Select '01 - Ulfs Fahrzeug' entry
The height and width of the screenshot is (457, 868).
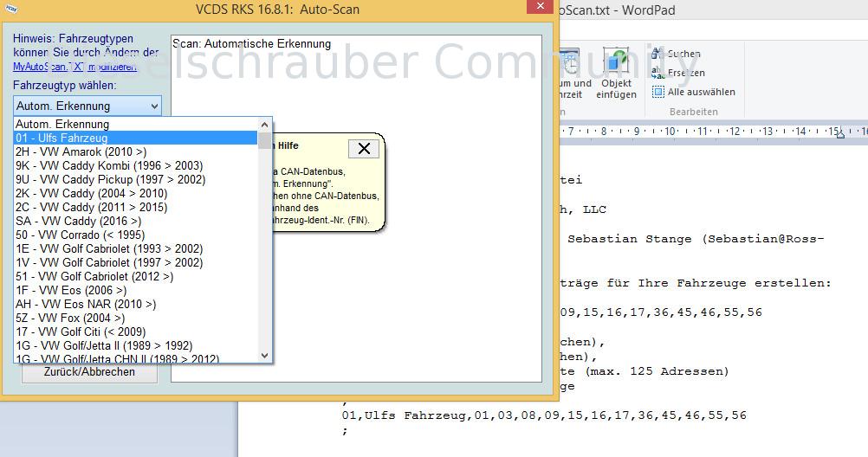point(136,138)
